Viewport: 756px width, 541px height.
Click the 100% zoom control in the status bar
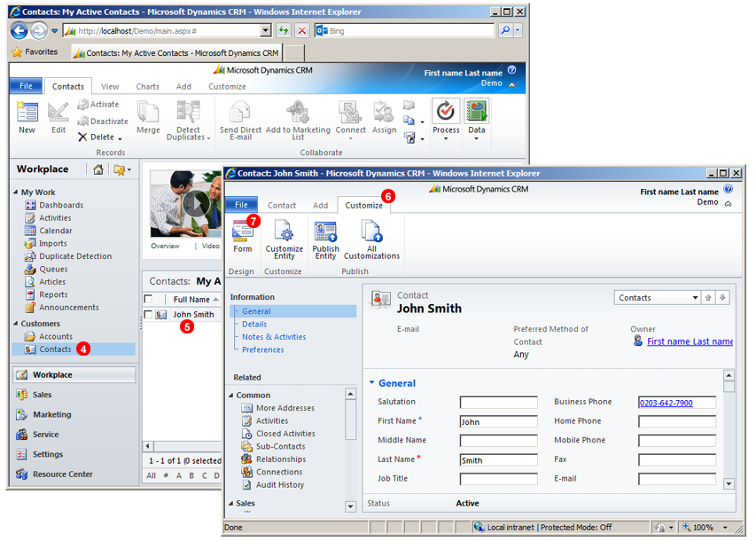pyautogui.click(x=703, y=526)
